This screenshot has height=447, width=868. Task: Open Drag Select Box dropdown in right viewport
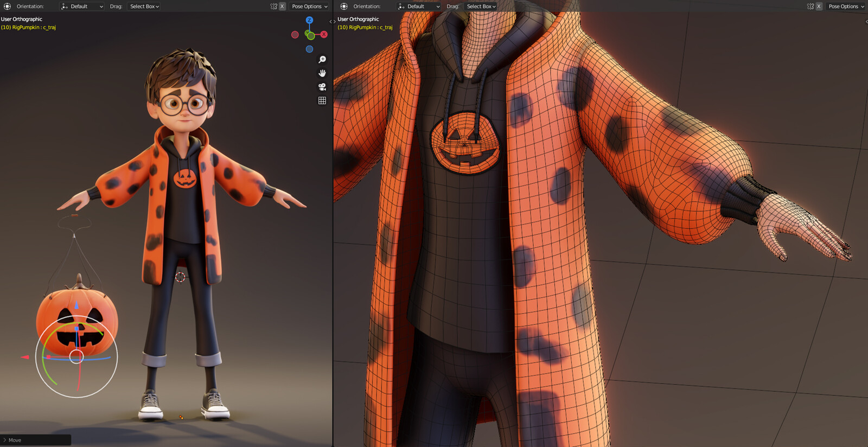(x=481, y=7)
